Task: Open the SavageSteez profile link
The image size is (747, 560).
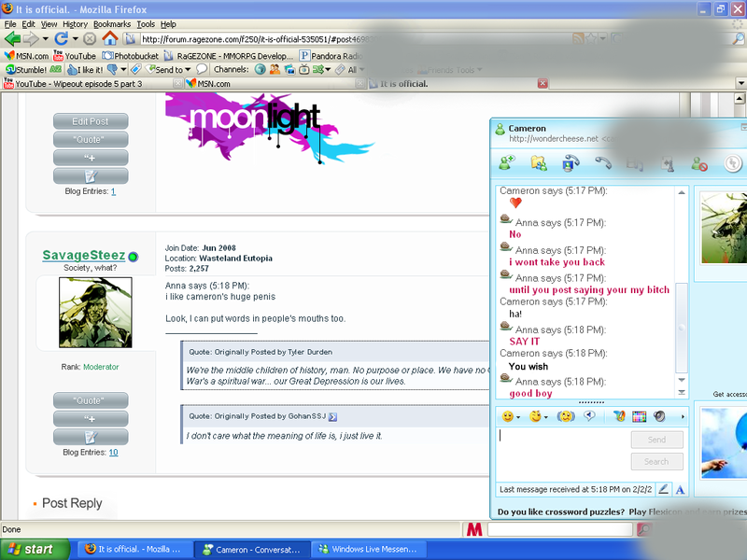Action: click(x=84, y=256)
